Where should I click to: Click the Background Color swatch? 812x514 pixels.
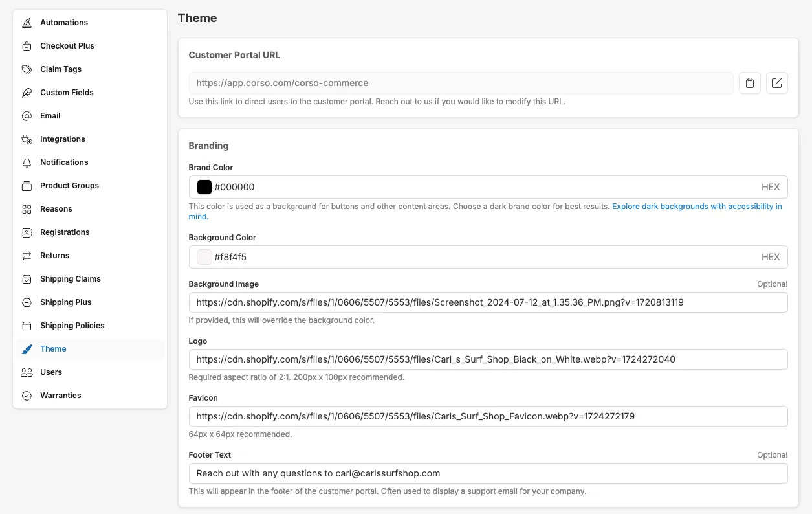204,257
